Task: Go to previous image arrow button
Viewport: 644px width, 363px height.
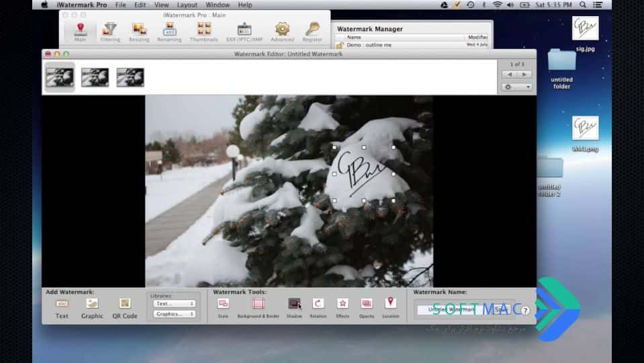Action: pos(509,75)
